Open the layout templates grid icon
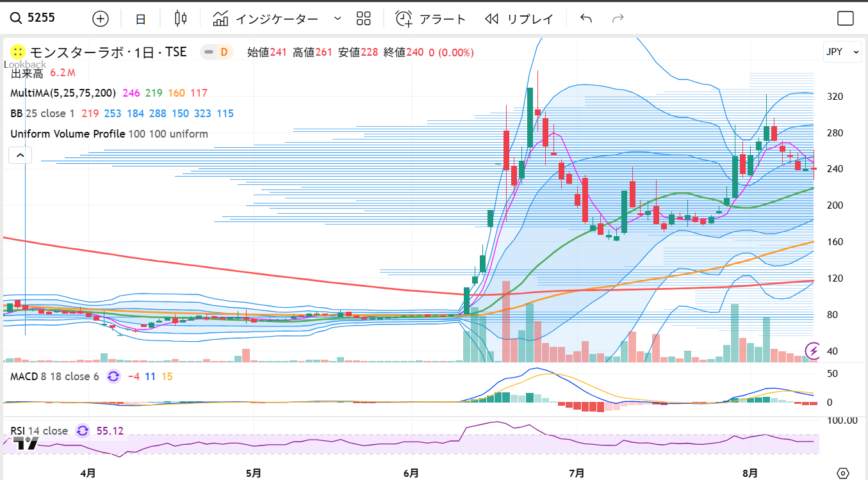The width and height of the screenshot is (868, 480). coord(364,19)
